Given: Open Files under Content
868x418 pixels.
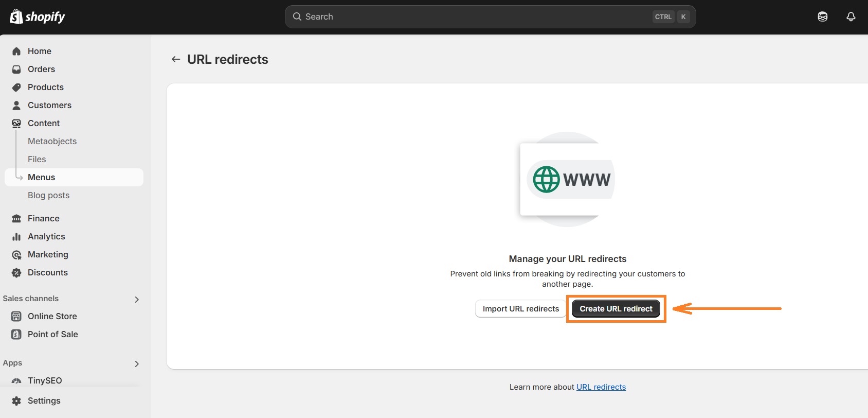Looking at the screenshot, I should 37,159.
